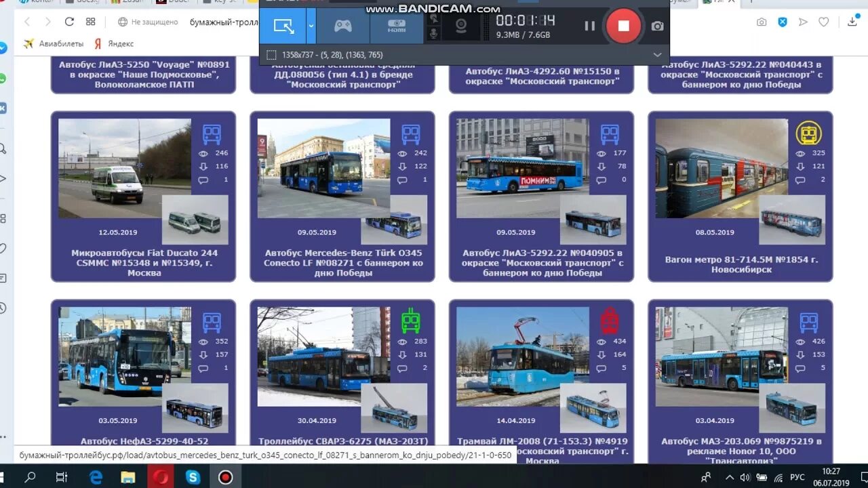Click views count 434 on tram card
The width and height of the screenshot is (868, 488).
click(x=620, y=341)
